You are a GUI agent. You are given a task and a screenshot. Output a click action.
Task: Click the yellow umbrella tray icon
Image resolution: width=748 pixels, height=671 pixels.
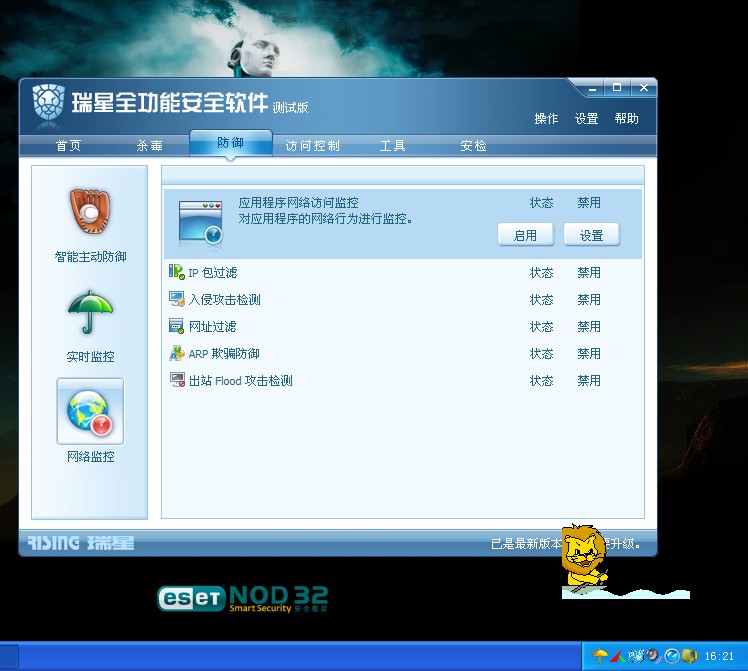[x=600, y=656]
